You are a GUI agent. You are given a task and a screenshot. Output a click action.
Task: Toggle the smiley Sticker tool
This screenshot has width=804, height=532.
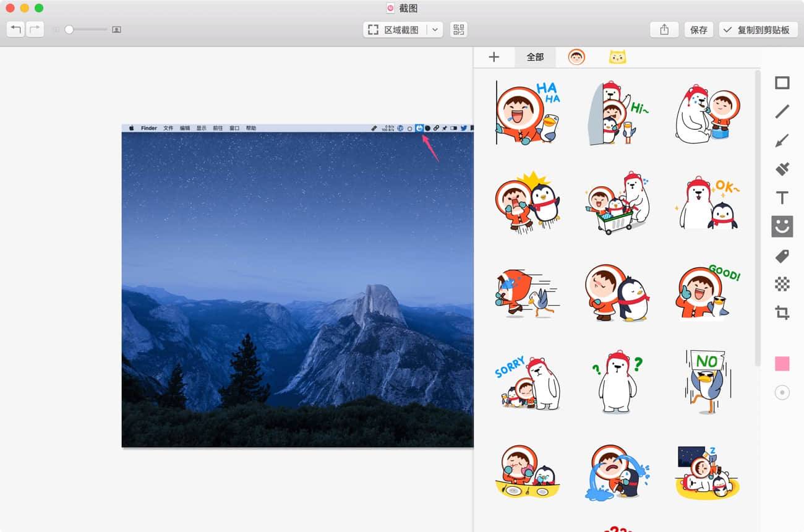pyautogui.click(x=782, y=226)
